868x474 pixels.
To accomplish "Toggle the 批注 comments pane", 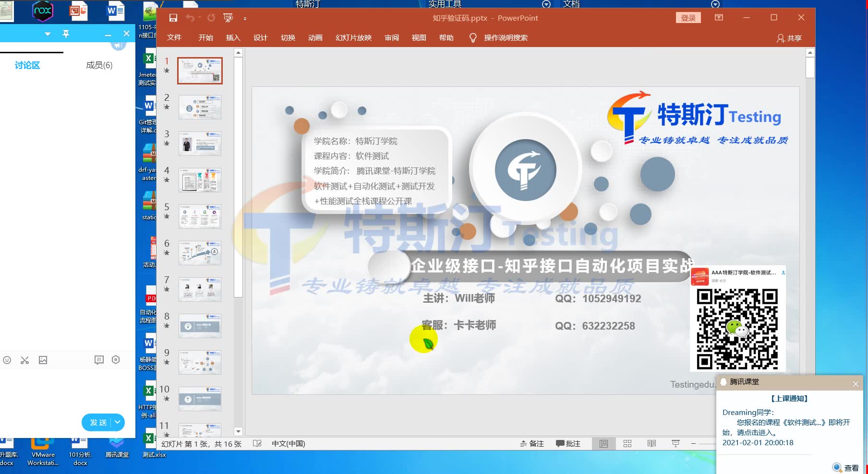I will click(x=568, y=444).
